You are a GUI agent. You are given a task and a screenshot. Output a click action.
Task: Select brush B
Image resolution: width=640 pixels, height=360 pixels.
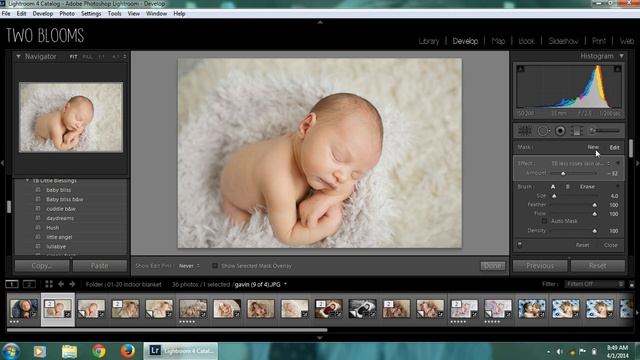click(x=567, y=187)
